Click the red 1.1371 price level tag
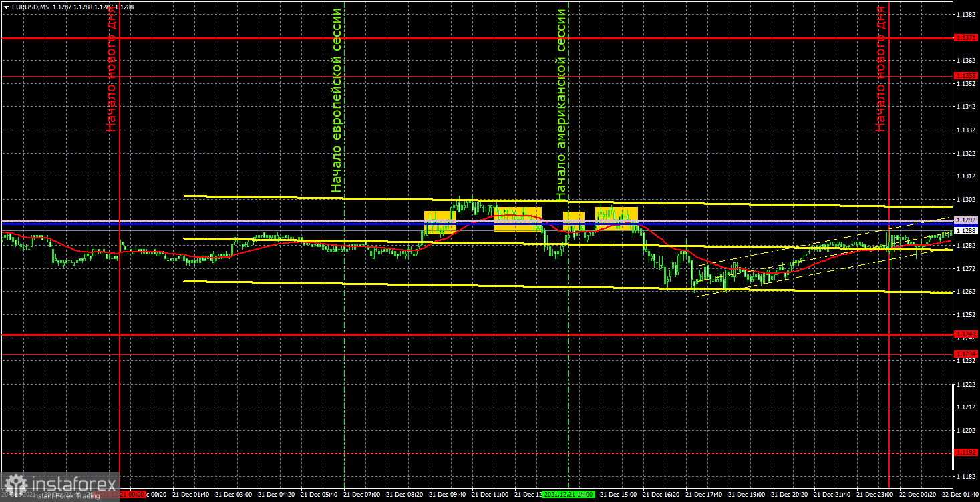 pyautogui.click(x=966, y=38)
